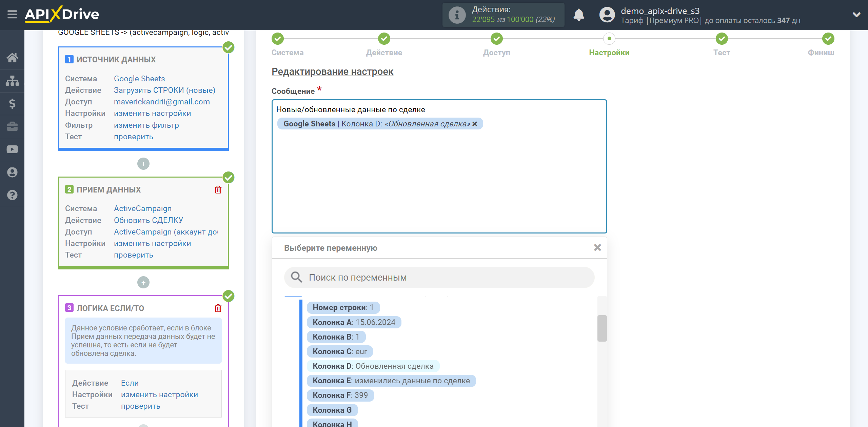Open the actions info icon
The image size is (868, 427).
(x=457, y=15)
